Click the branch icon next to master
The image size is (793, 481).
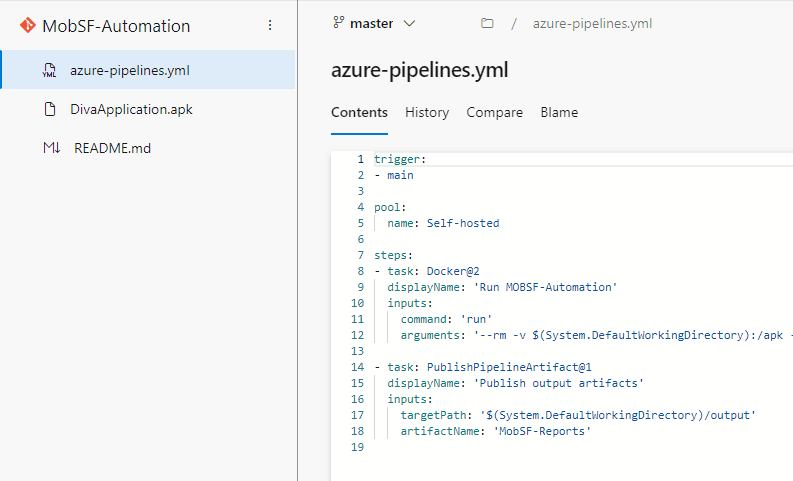[x=338, y=23]
